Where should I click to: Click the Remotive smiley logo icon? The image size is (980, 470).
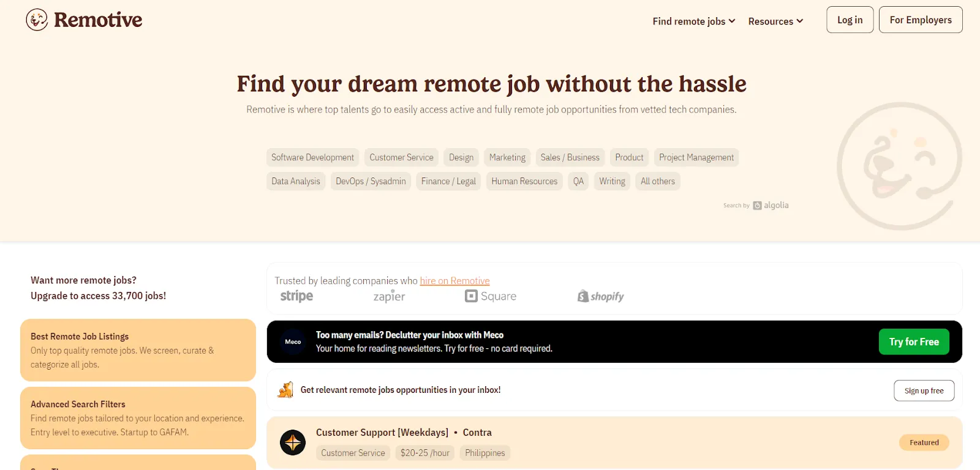(x=37, y=20)
